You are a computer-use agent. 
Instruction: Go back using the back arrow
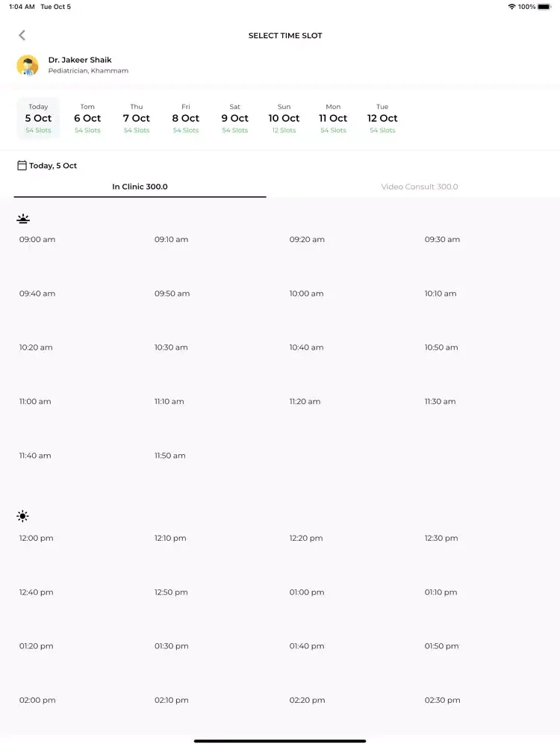[x=22, y=35]
